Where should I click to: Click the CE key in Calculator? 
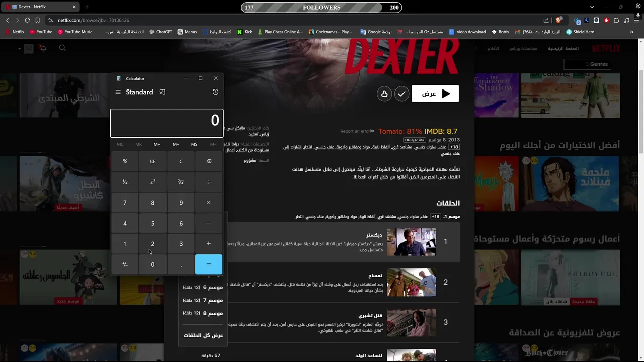[153, 161]
